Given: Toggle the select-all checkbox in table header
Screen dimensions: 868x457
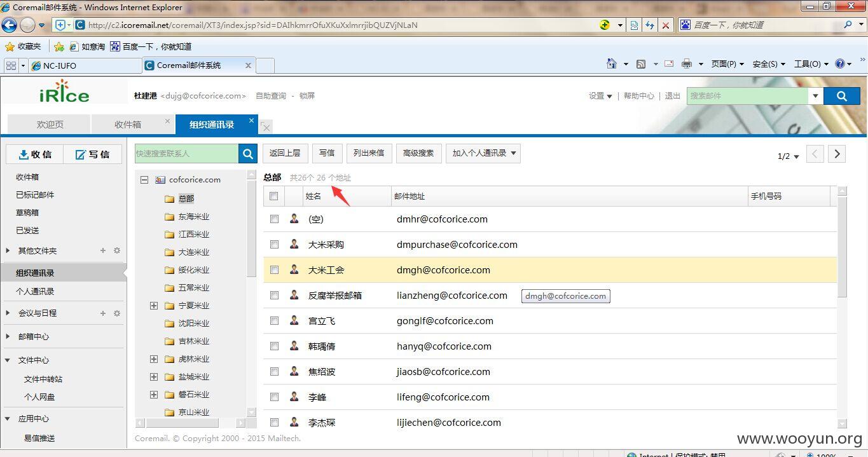Looking at the screenshot, I should (273, 196).
